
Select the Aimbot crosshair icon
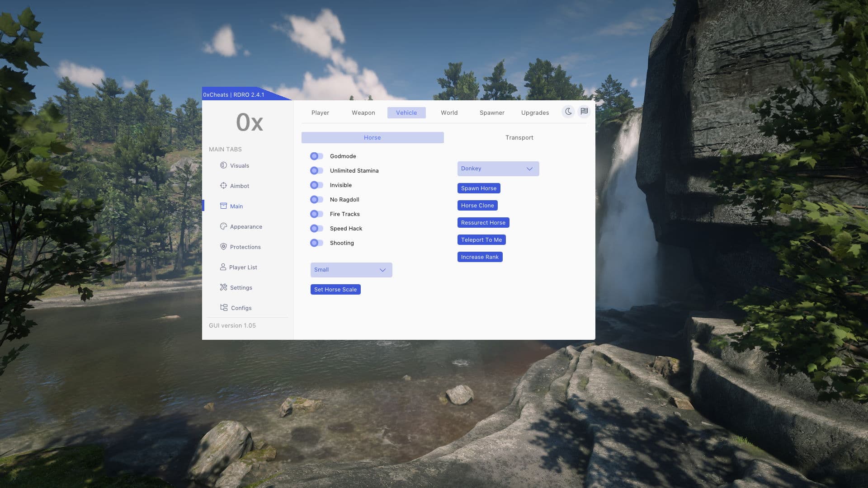(223, 186)
